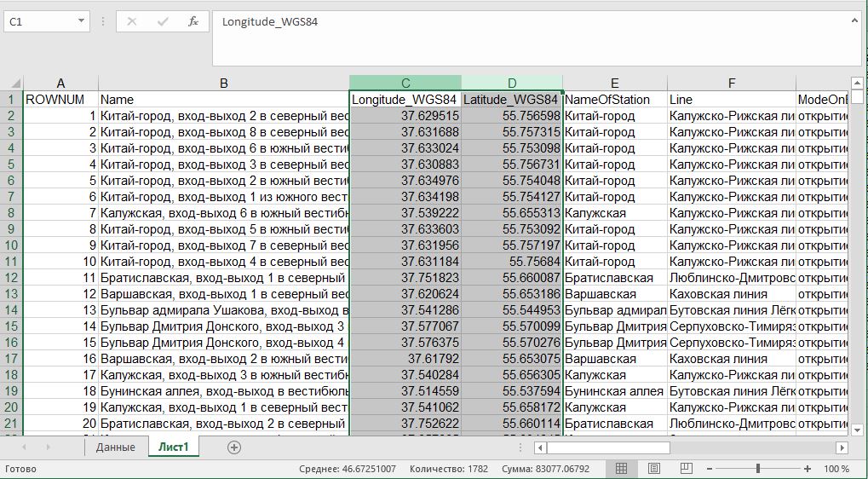This screenshot has width=868, height=479.
Task: Click latitude cell 55.756598
Action: click(x=512, y=116)
